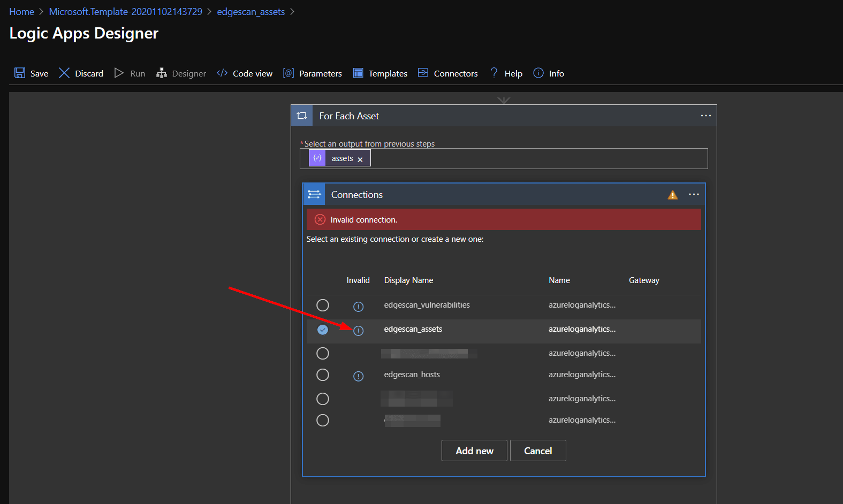The image size is (843, 504).
Task: Click Add new connection button
Action: 474,450
